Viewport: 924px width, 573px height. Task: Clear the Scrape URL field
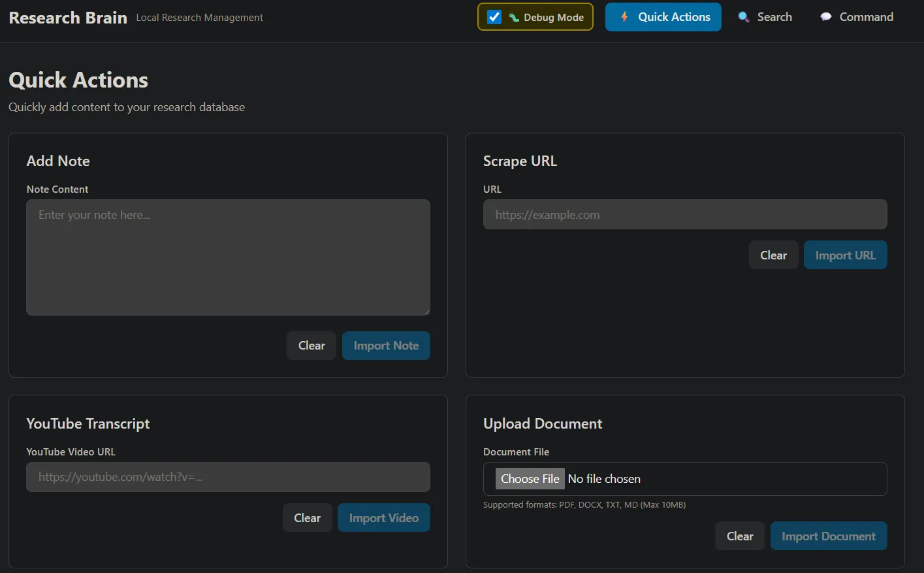click(x=773, y=255)
